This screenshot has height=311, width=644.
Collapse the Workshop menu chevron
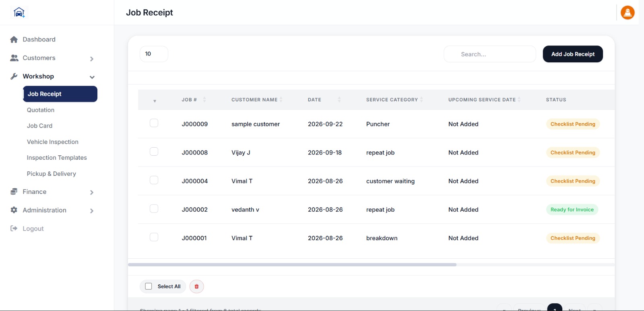click(92, 77)
